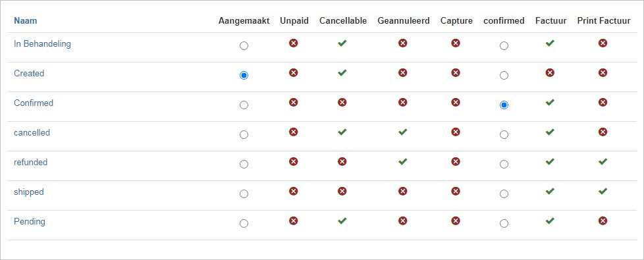Image resolution: width=644 pixels, height=260 pixels.
Task: Click the Cancellable checkmark for In Behandeling
Action: click(342, 43)
